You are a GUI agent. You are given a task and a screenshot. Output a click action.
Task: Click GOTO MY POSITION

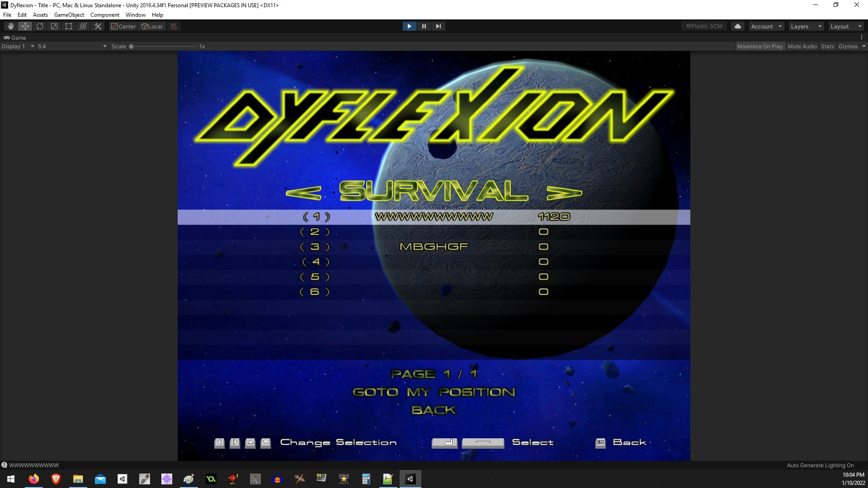(x=434, y=392)
